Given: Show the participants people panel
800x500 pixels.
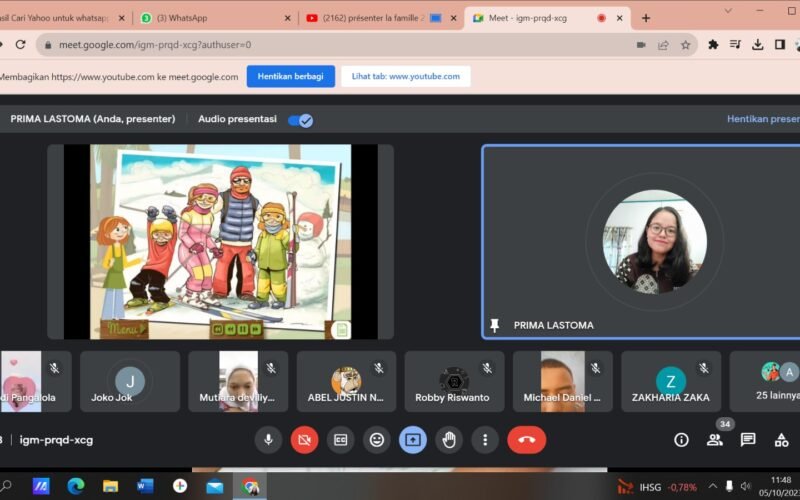Looking at the screenshot, I should point(715,439).
